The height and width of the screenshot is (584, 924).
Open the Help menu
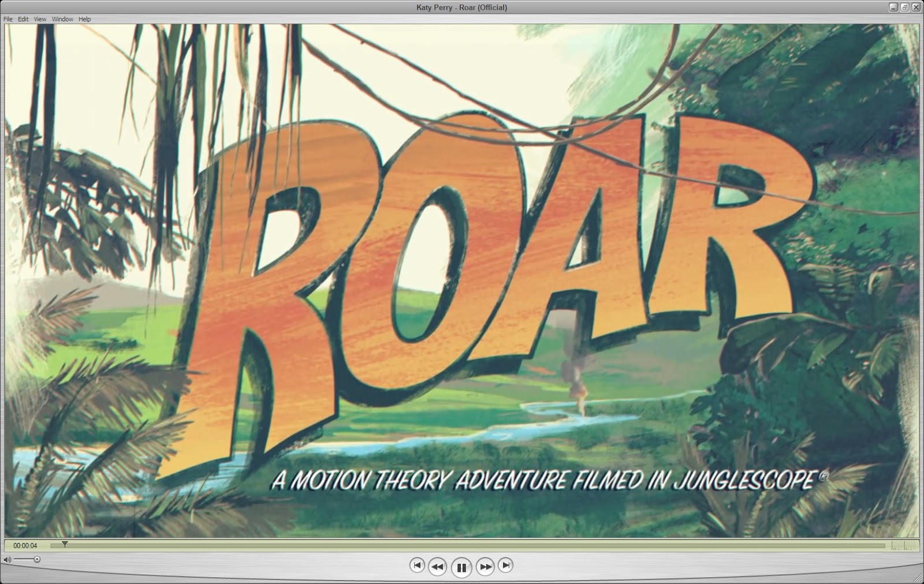85,19
